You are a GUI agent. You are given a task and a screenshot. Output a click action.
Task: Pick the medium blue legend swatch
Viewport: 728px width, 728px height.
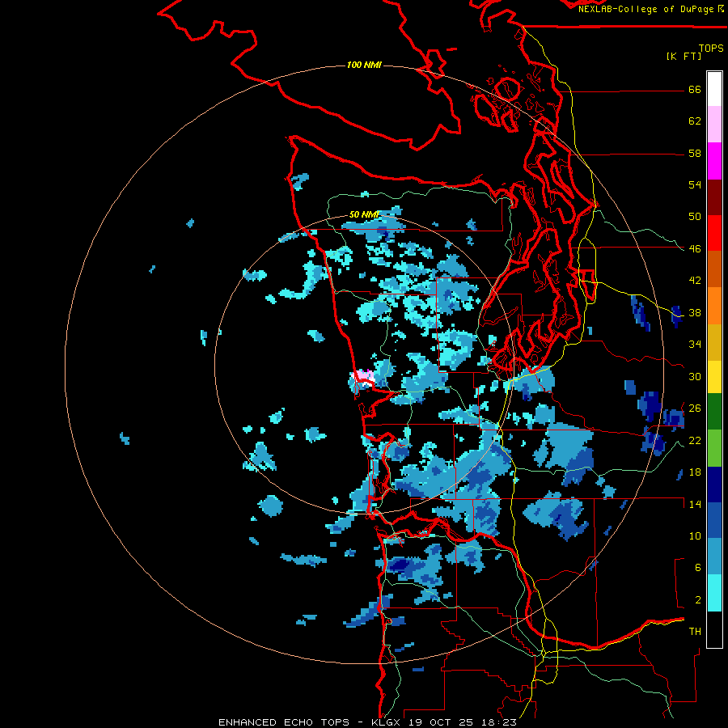714,521
